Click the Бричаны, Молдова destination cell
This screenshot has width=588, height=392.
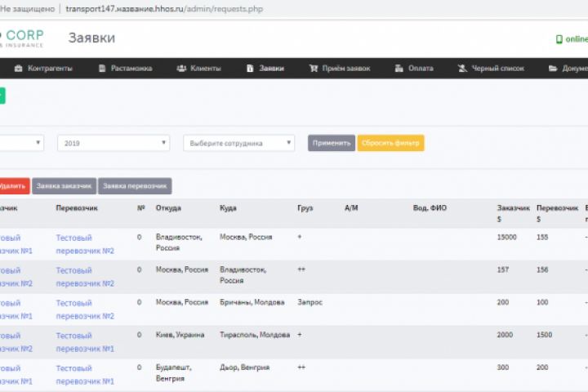[x=252, y=302]
